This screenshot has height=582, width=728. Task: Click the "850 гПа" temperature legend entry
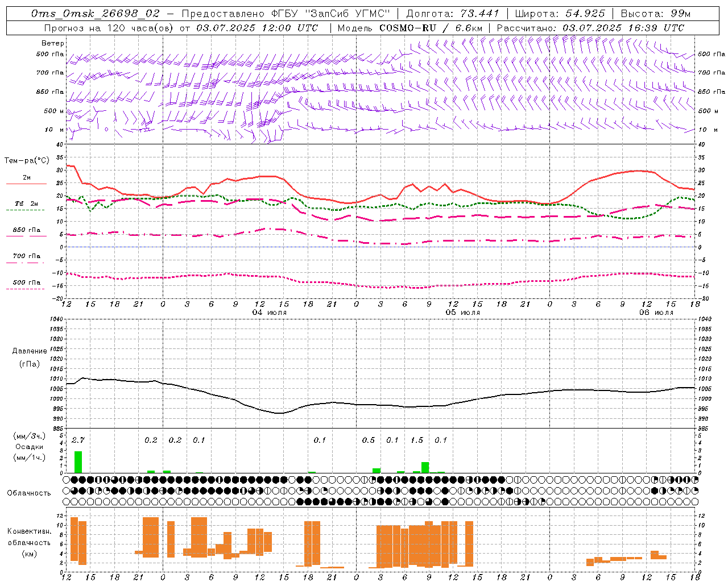pyautogui.click(x=27, y=230)
